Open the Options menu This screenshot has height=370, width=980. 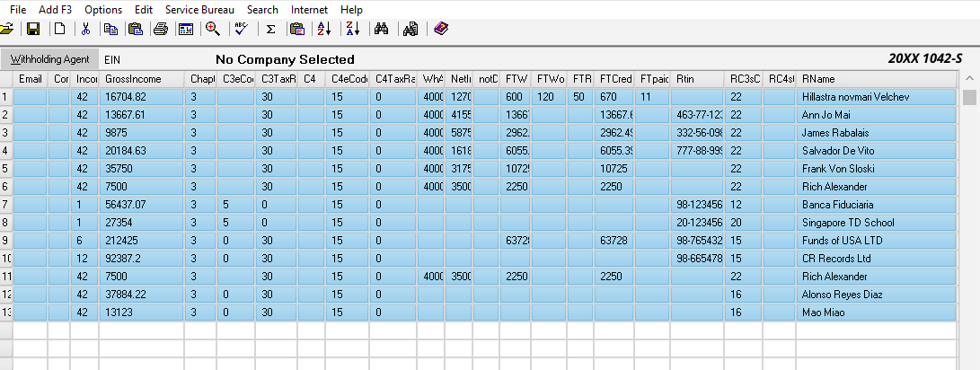(x=103, y=9)
